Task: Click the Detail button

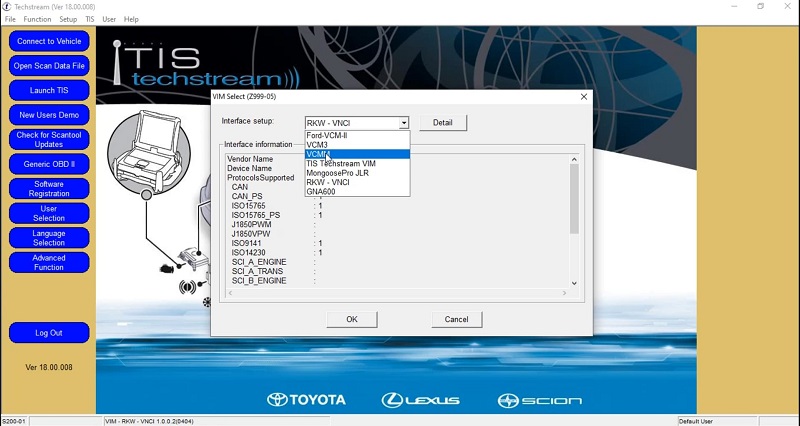Action: pyautogui.click(x=443, y=122)
